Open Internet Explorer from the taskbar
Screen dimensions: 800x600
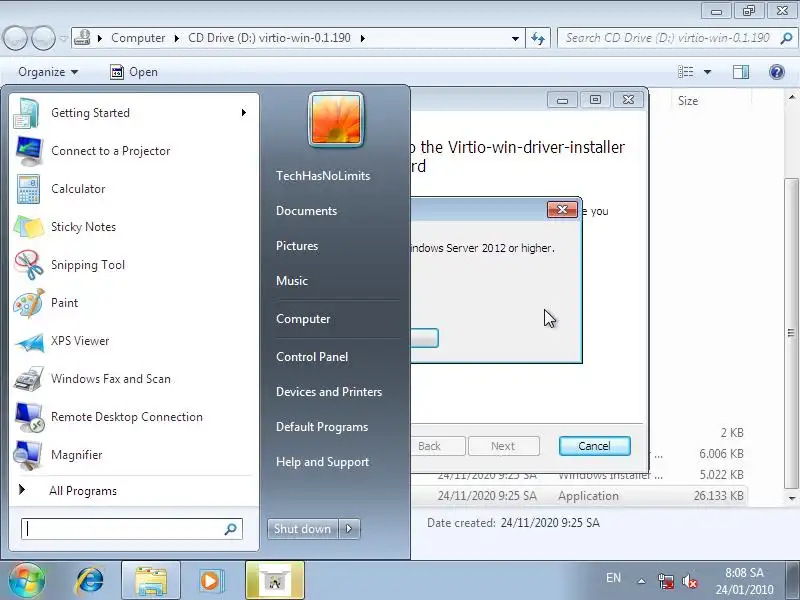(x=90, y=580)
